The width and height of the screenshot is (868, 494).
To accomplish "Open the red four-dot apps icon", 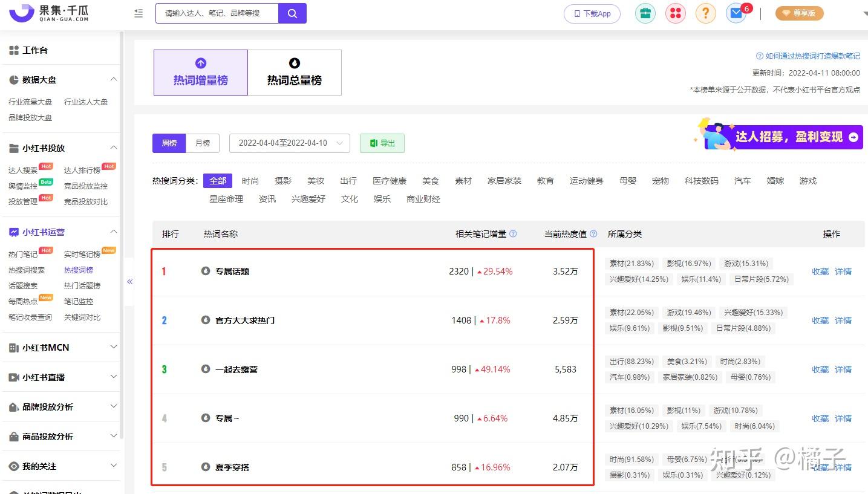I will 675,13.
